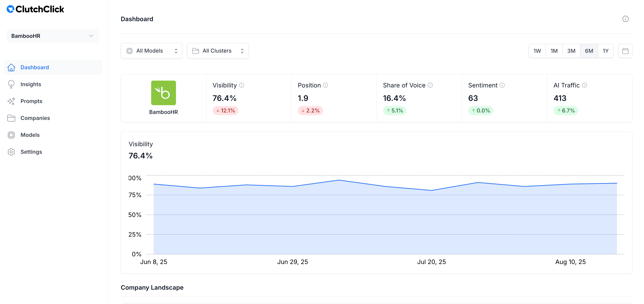Open the Insights section via lightbulb icon
644x304 pixels.
[11, 84]
